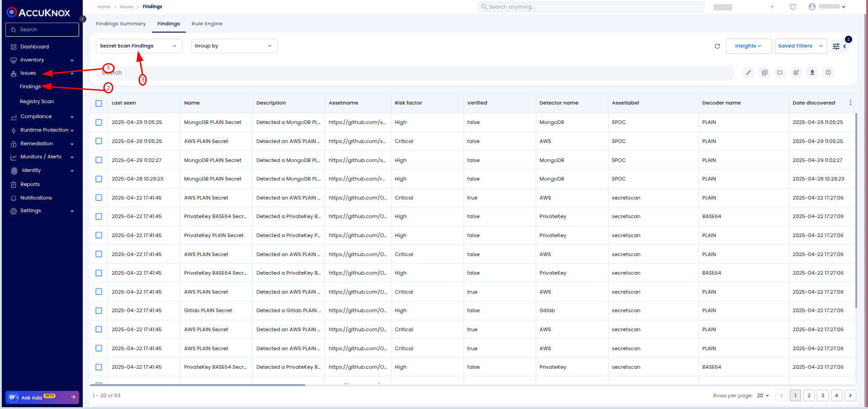This screenshot has height=409, width=868.
Task: Switch to the Rule Engine tab
Action: 207,24
